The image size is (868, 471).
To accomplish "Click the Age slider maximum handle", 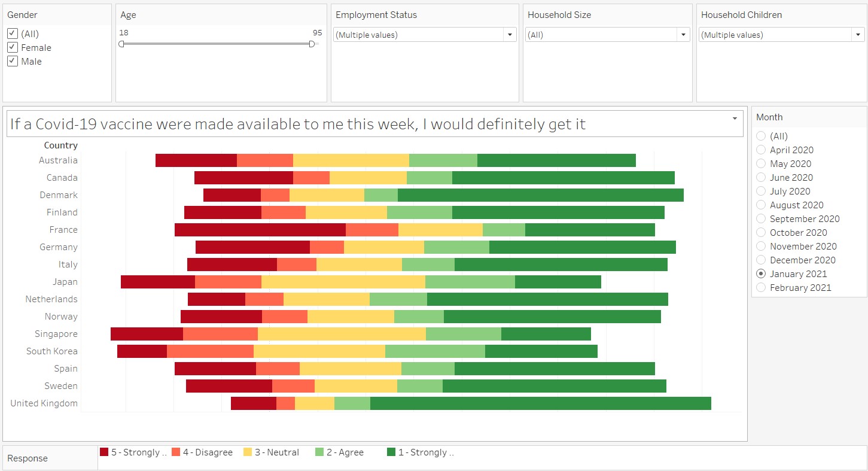I will click(312, 44).
